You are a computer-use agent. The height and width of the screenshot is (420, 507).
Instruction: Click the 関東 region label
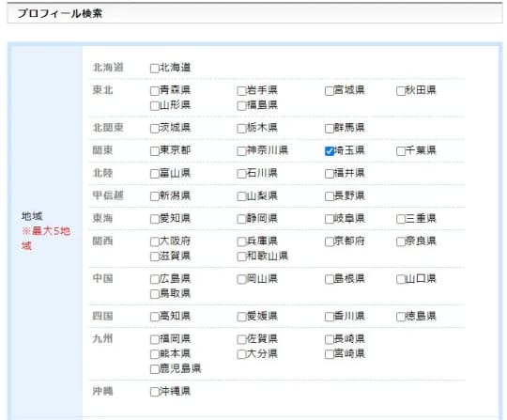[103, 150]
